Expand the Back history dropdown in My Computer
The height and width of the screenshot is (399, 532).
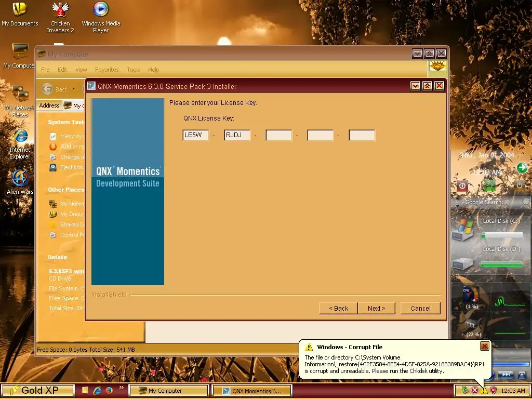point(73,89)
